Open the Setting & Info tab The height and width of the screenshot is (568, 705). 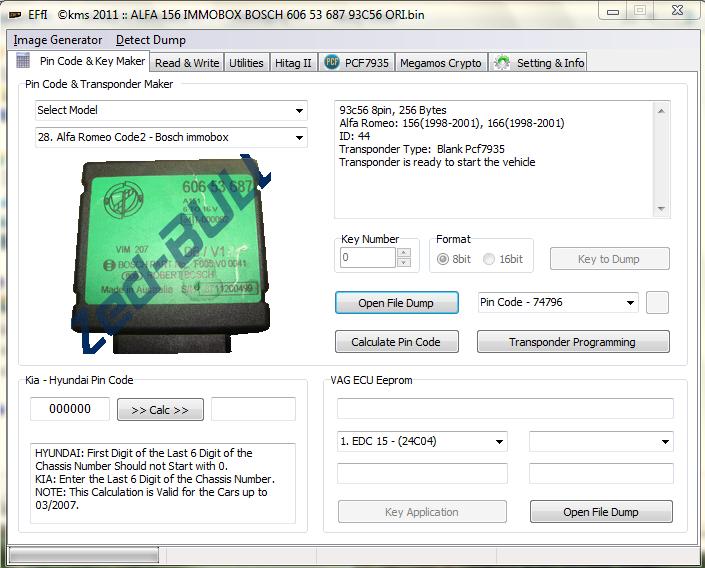point(539,63)
